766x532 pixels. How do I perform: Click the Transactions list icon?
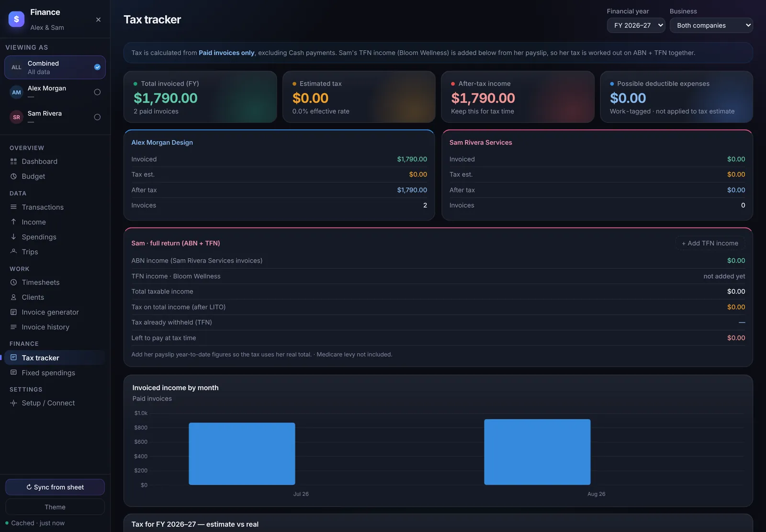(x=13, y=207)
